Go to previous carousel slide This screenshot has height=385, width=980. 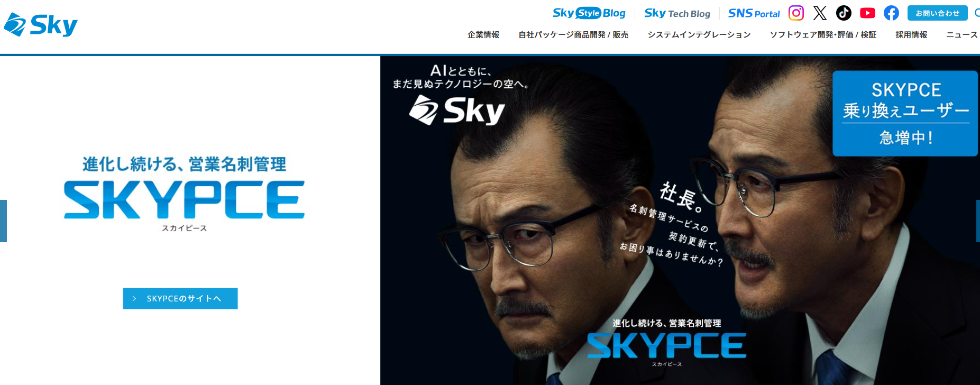point(3,221)
